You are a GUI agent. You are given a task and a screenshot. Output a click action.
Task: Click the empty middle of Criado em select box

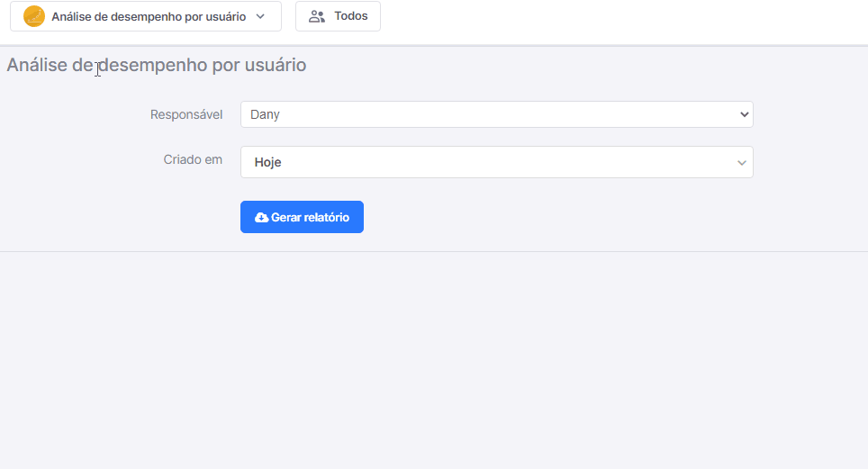[x=496, y=162]
